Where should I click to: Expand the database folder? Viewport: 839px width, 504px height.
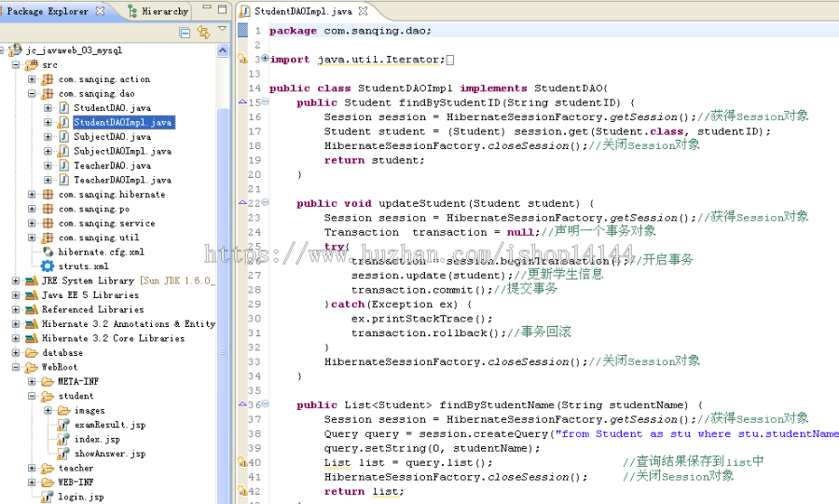coord(16,353)
